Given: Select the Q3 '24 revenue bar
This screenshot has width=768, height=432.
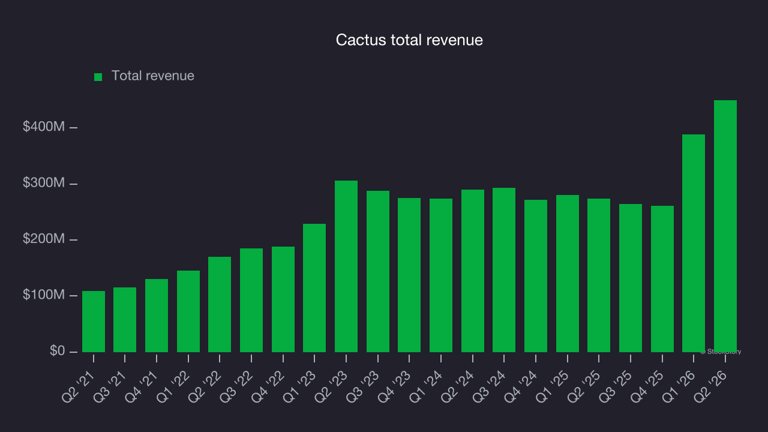Looking at the screenshot, I should (504, 270).
